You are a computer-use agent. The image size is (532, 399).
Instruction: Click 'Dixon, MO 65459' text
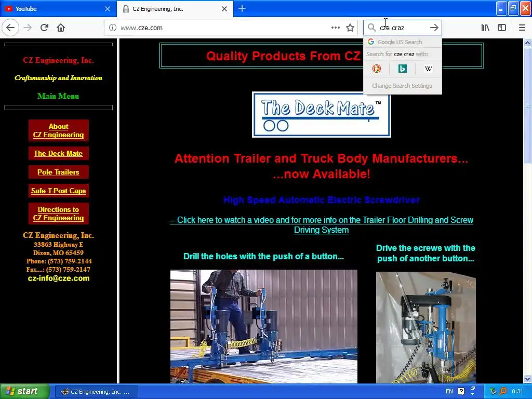click(x=58, y=253)
